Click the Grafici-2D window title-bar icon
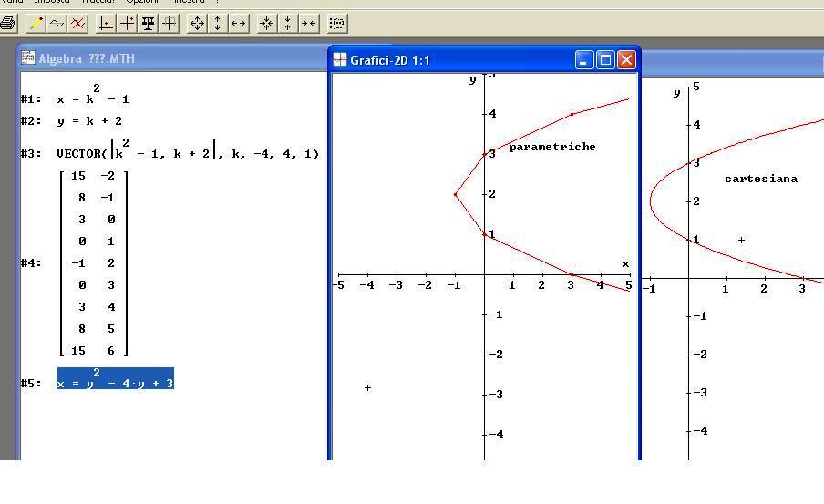 pos(340,60)
